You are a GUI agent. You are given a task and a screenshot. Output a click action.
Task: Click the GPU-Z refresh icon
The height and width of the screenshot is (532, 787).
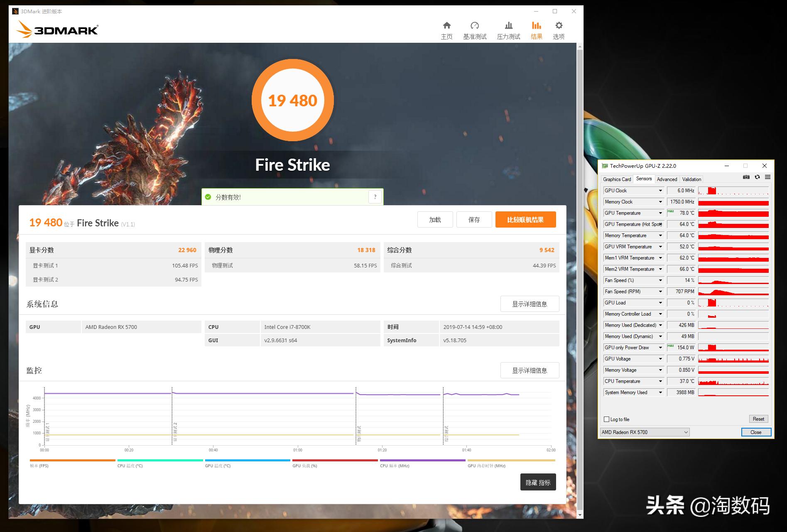[757, 177]
